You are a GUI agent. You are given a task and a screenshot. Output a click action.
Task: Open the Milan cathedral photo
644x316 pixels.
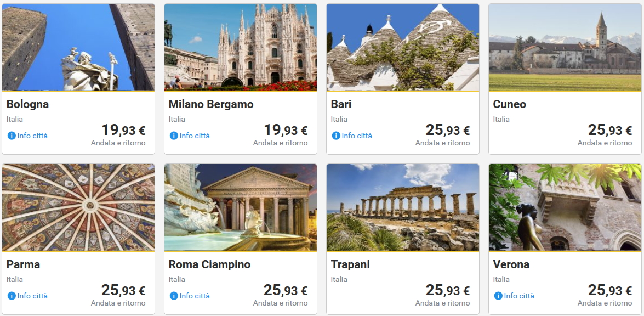pos(241,47)
